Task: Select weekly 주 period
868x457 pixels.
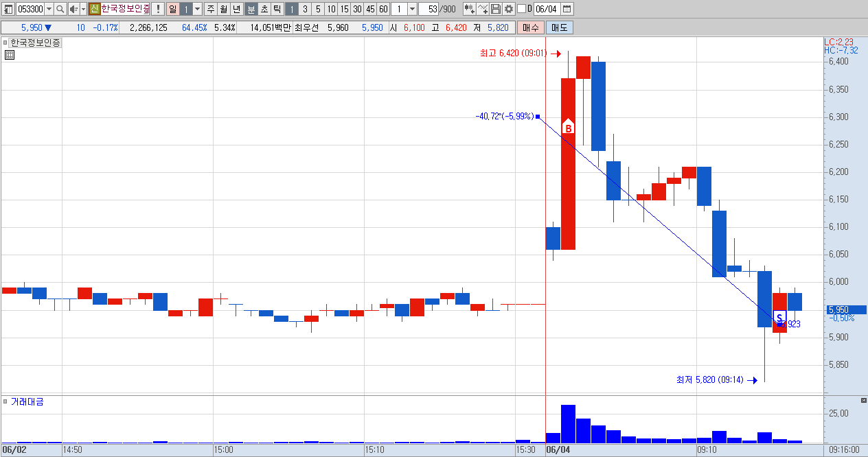Action: (211, 9)
